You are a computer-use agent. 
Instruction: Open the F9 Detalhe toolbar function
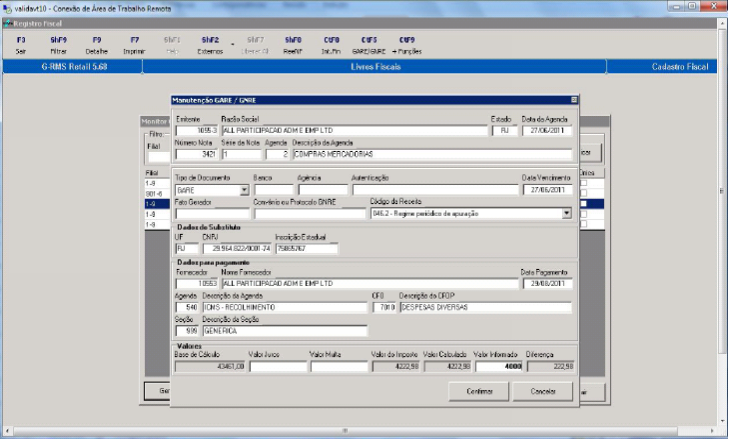click(96, 44)
